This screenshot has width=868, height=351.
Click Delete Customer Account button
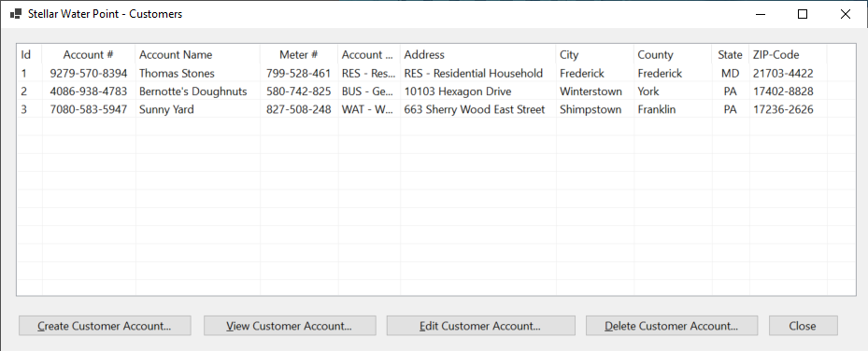click(x=672, y=326)
